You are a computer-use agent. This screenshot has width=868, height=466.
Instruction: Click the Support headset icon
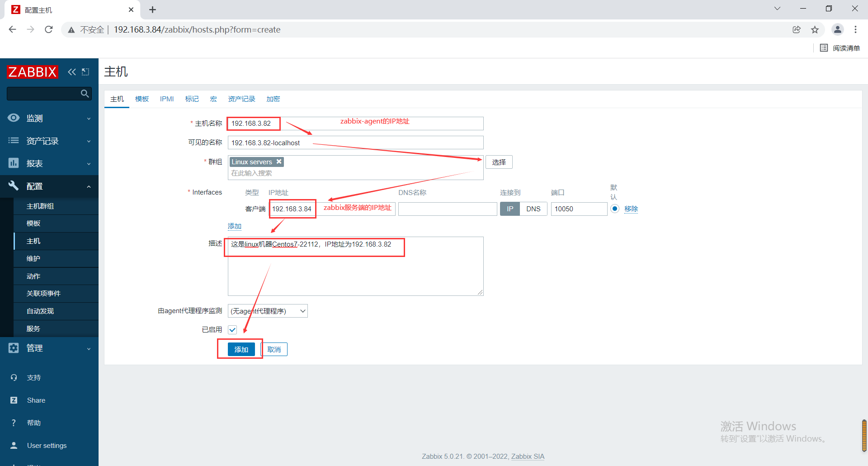pos(14,377)
